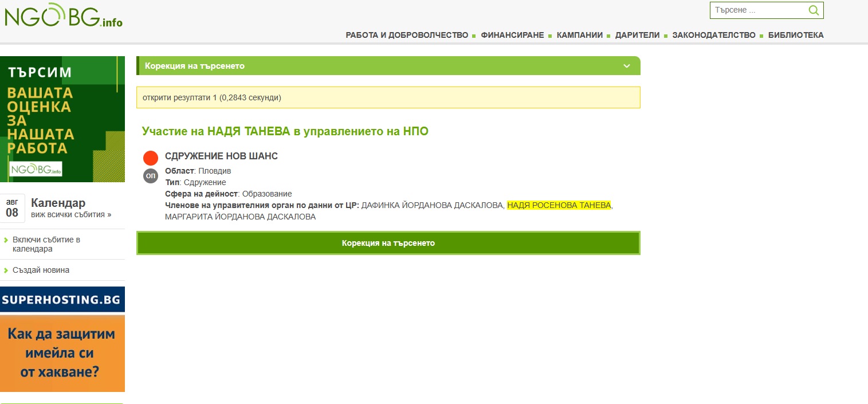
Task: Expand the top Корекция на търсенето chevron
Action: 627,66
